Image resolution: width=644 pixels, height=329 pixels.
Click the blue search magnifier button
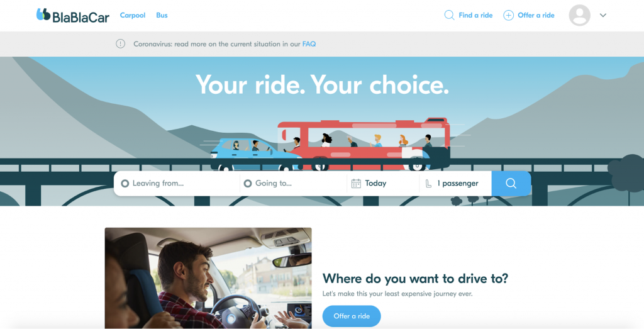[511, 183]
